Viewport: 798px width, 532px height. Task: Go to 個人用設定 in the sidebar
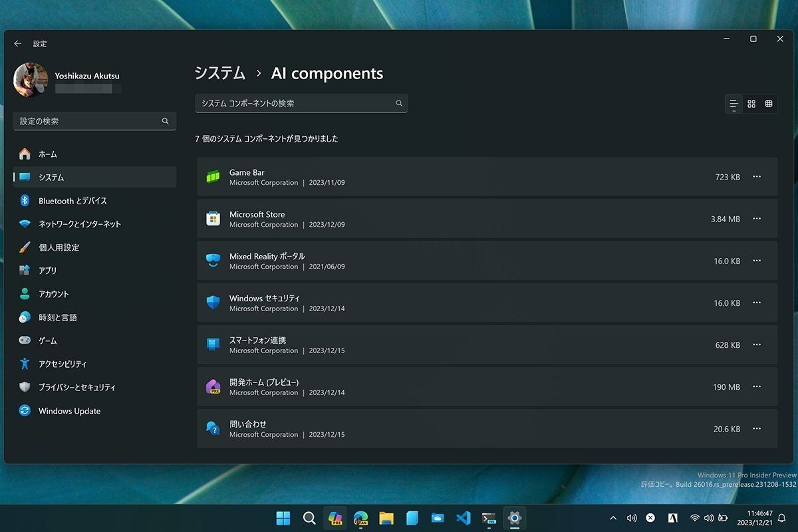tap(94, 247)
